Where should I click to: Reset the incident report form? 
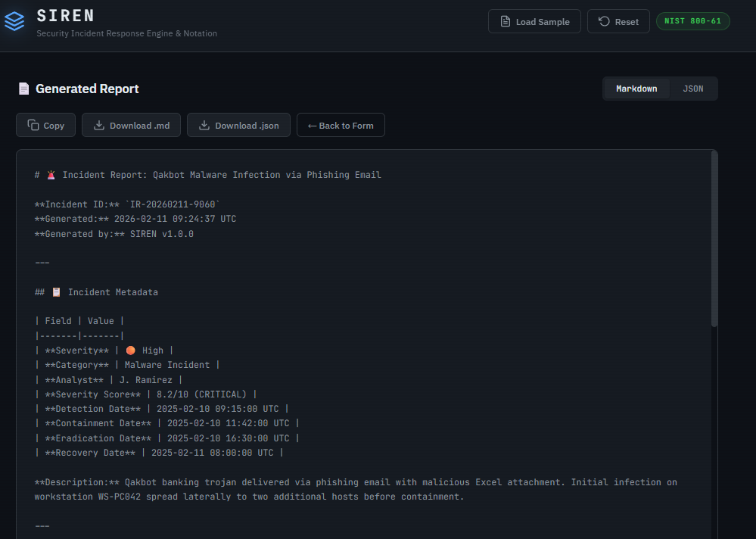(618, 21)
